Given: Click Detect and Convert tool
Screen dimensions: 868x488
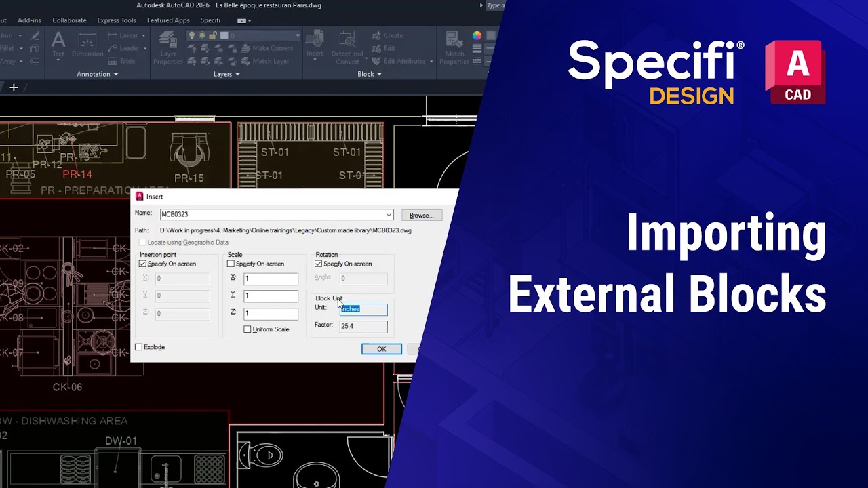Looking at the screenshot, I should (x=347, y=48).
